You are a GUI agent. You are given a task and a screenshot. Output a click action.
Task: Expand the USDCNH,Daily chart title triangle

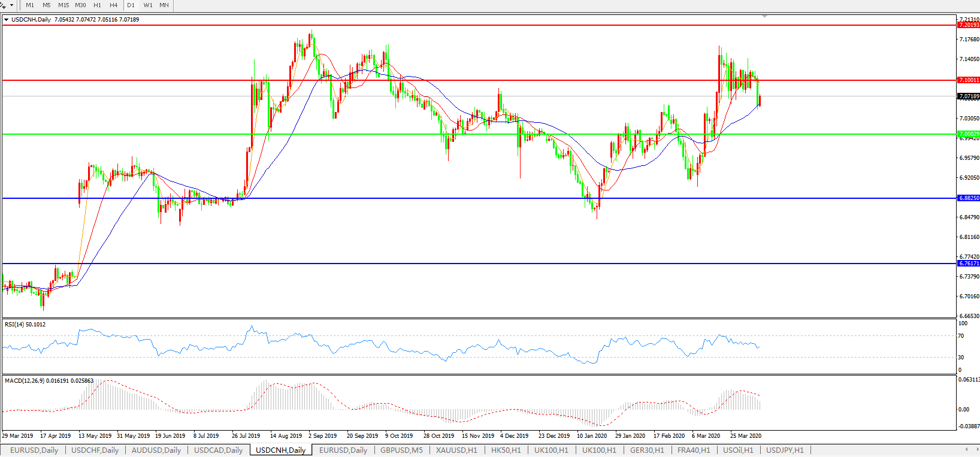click(6, 20)
